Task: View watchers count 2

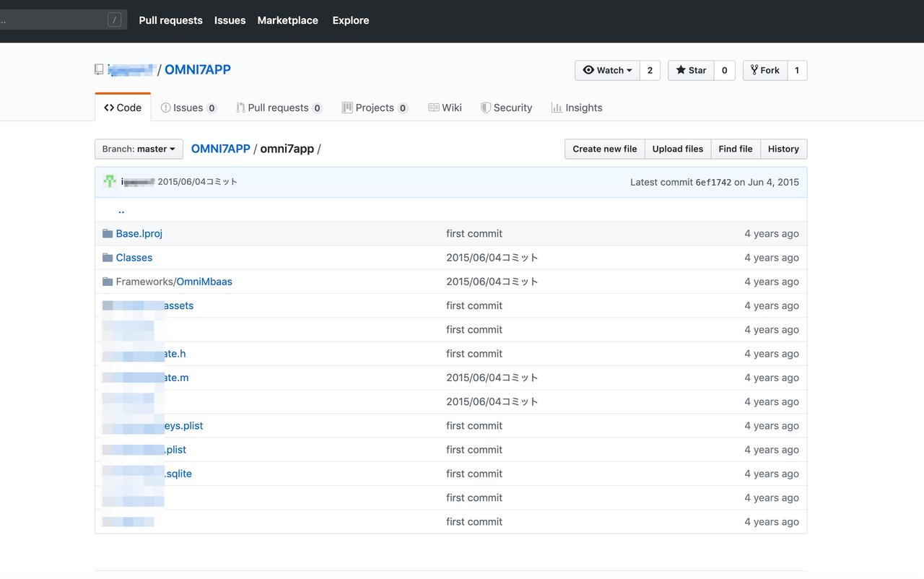Action: coord(650,70)
